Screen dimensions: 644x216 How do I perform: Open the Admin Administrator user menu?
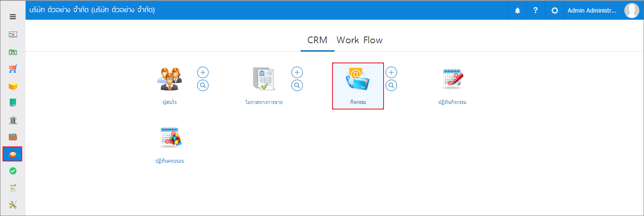pos(592,10)
